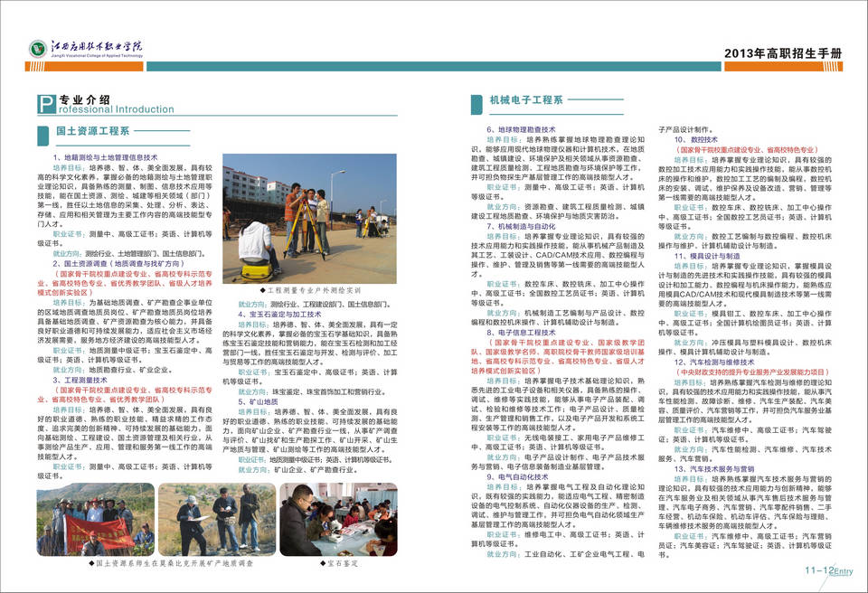Click heading '2、国土资源调查（地质调查与找矿方向）'
Screen dimensions: 868x593
click(118, 264)
